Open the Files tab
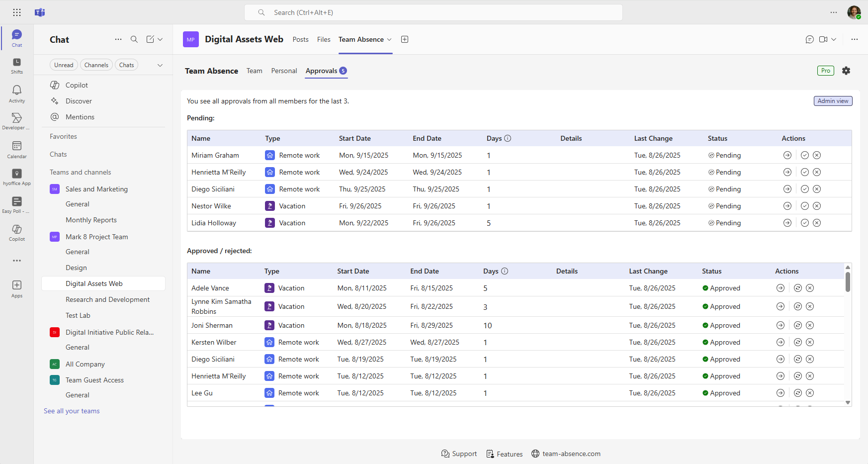 click(x=324, y=39)
